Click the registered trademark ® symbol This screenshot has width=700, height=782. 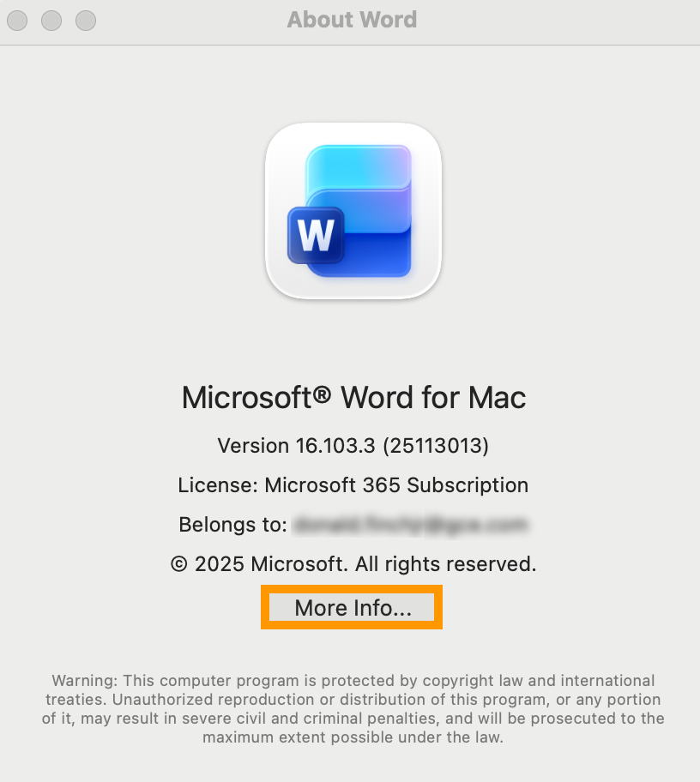tap(322, 394)
